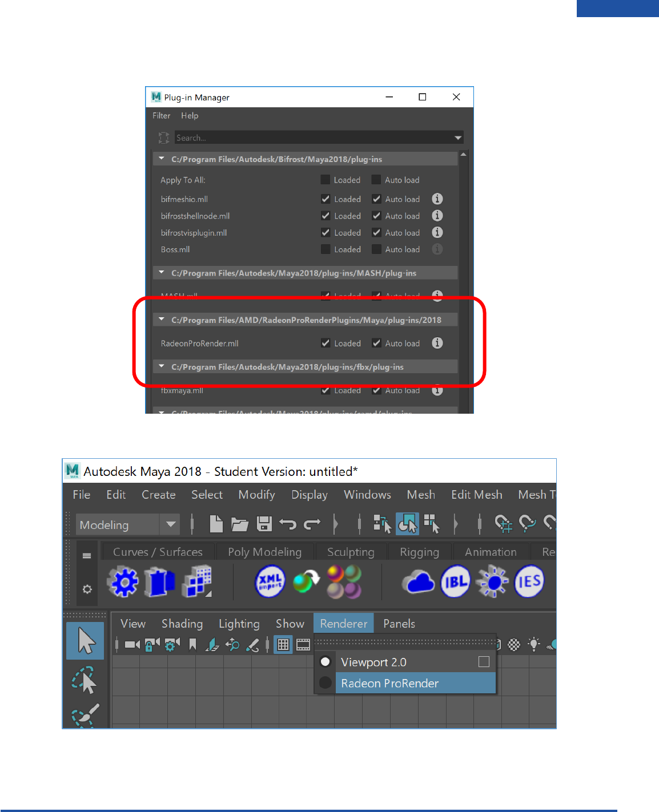
Task: Click the Open Scene folder icon
Action: pos(240,524)
